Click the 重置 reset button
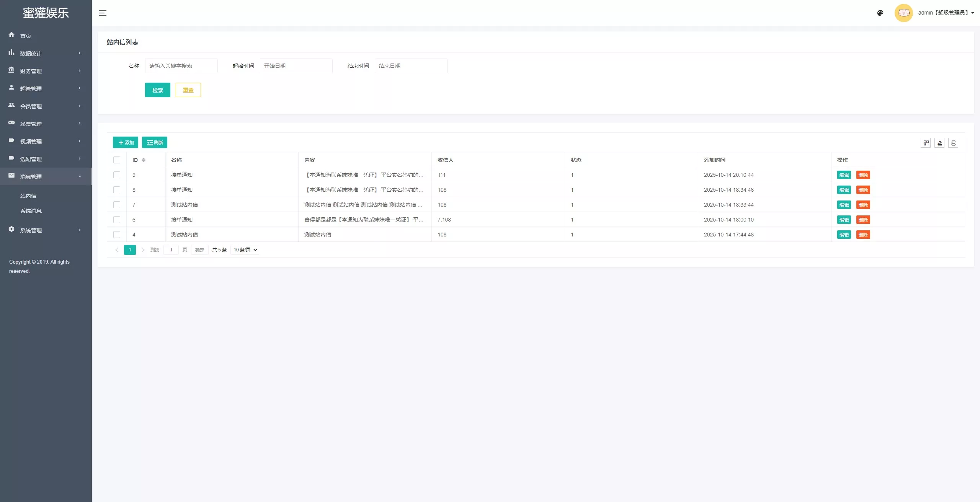 tap(188, 90)
